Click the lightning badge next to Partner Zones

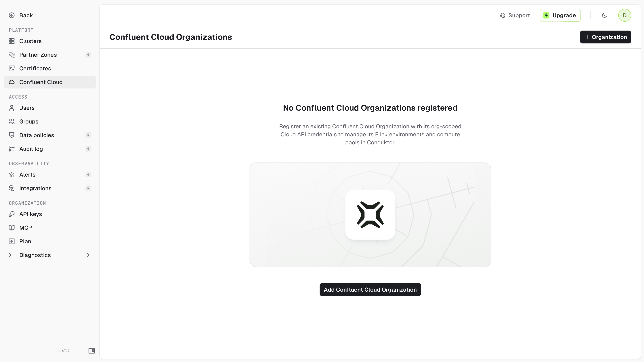click(88, 55)
